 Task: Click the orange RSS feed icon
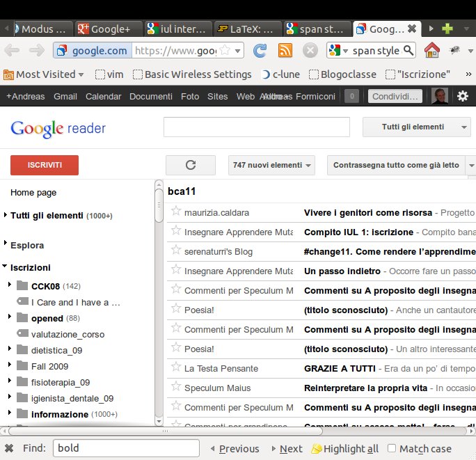285,50
